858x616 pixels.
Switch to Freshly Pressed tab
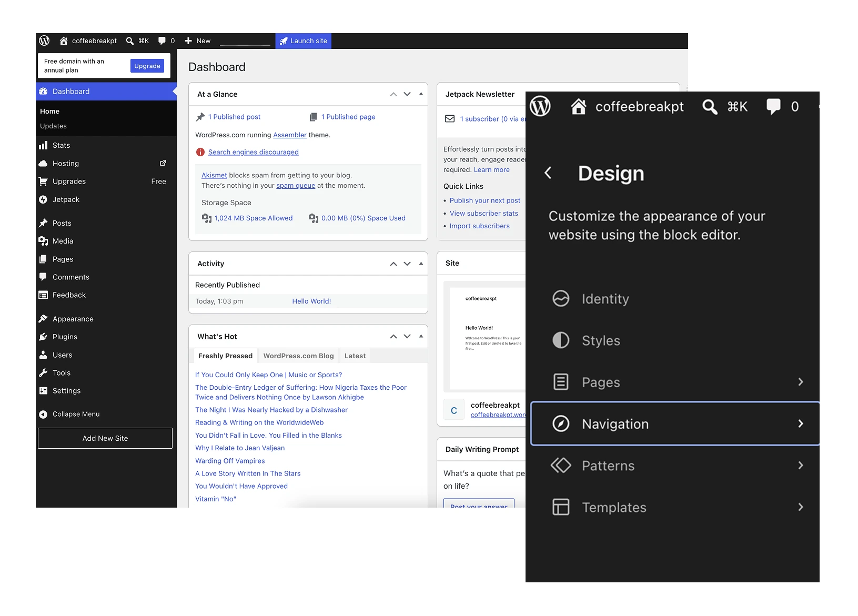point(225,356)
